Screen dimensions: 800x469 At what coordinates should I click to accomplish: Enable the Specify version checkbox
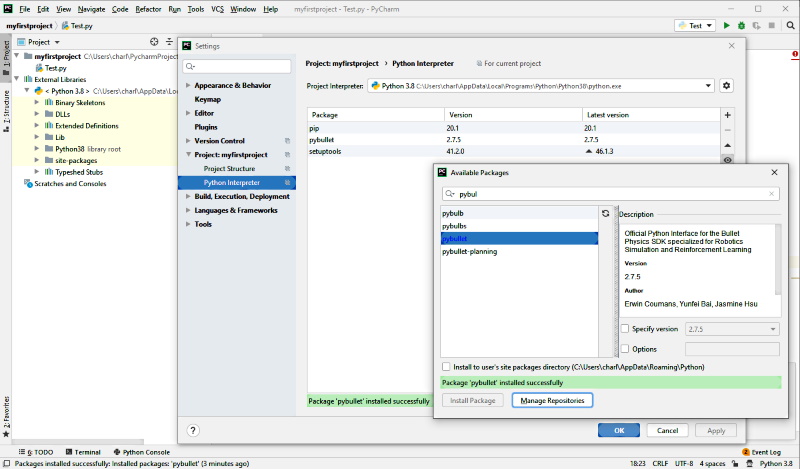point(625,329)
